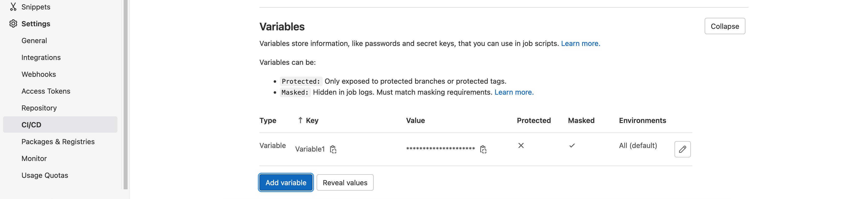Select the CI/CD settings item
The height and width of the screenshot is (199, 868).
point(31,125)
